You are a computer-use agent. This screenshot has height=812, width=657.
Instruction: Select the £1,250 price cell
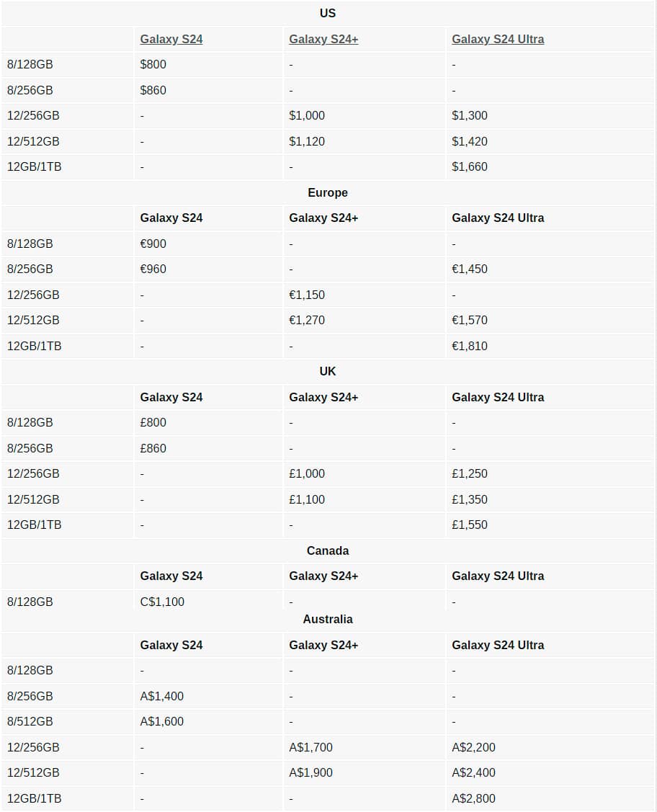pyautogui.click(x=470, y=473)
